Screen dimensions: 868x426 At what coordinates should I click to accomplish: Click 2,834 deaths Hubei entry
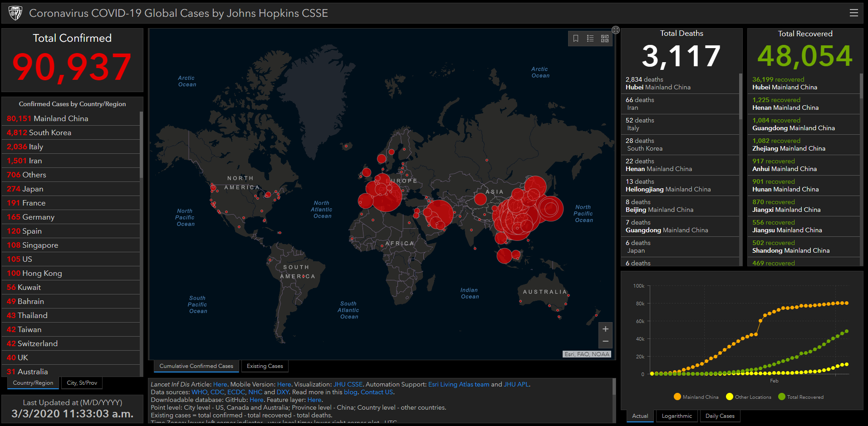(x=680, y=83)
